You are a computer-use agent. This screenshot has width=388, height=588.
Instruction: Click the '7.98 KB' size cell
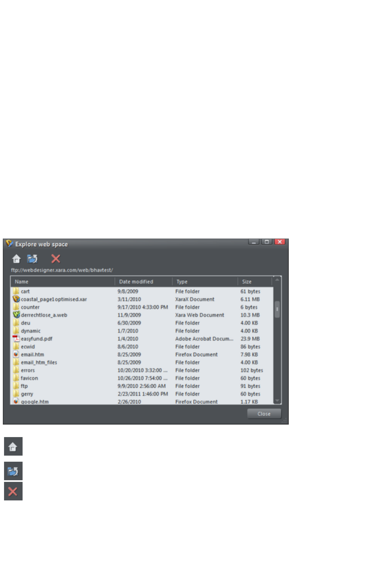click(x=249, y=354)
